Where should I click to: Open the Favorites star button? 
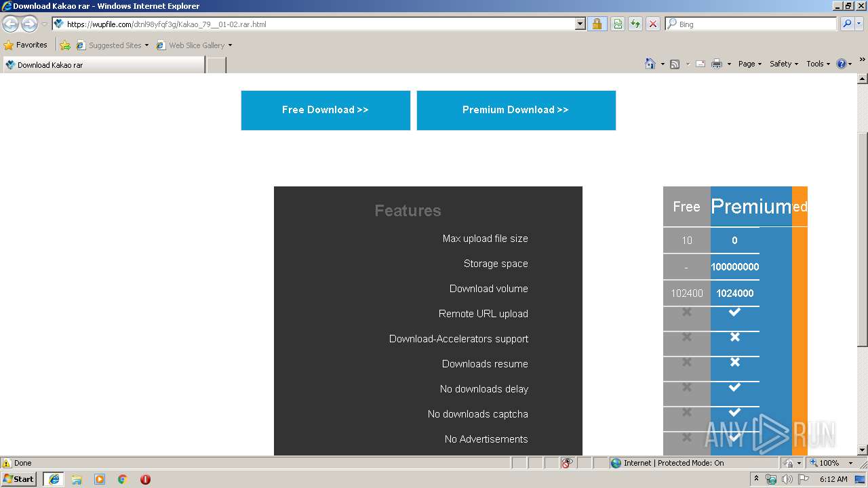[26, 45]
